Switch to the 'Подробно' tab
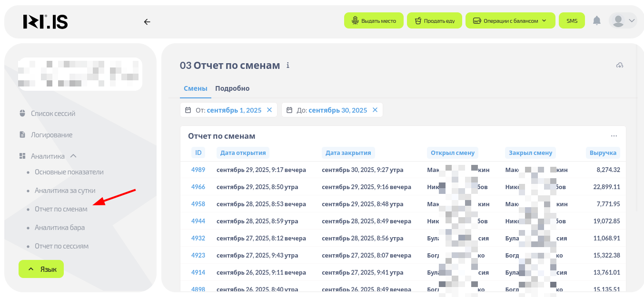Screen dimensions: 644x297 (x=232, y=88)
